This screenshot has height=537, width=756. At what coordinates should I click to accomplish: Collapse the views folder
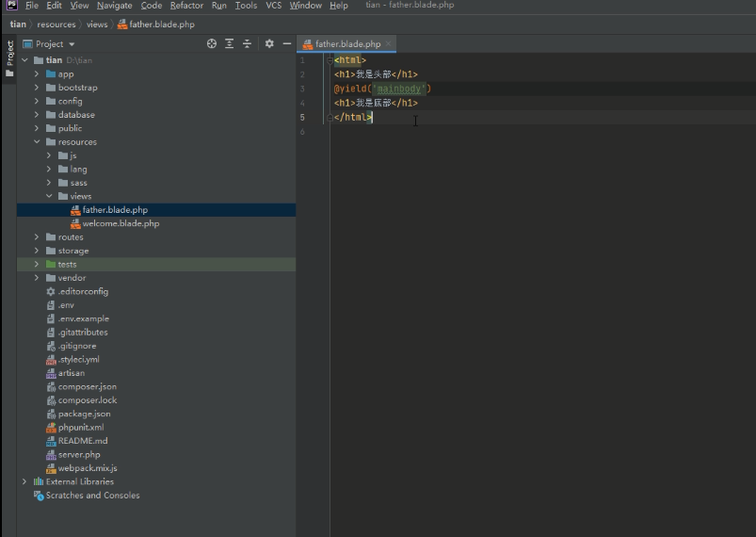(x=49, y=196)
